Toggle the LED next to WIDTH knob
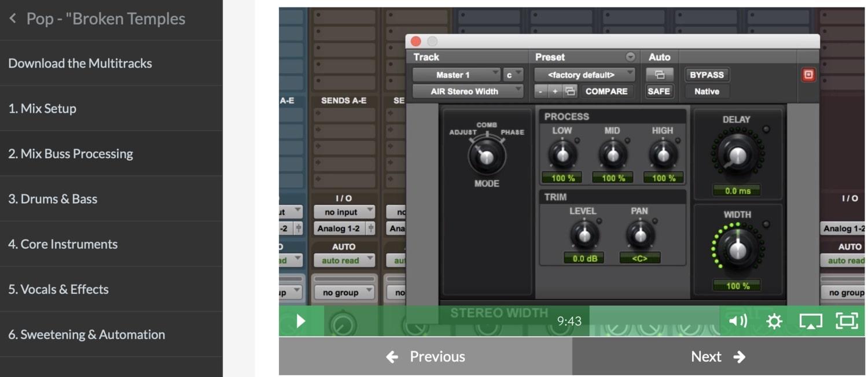 (767, 224)
